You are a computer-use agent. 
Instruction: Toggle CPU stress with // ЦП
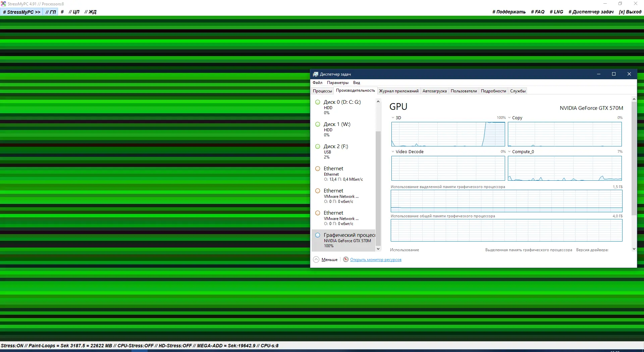tap(74, 12)
